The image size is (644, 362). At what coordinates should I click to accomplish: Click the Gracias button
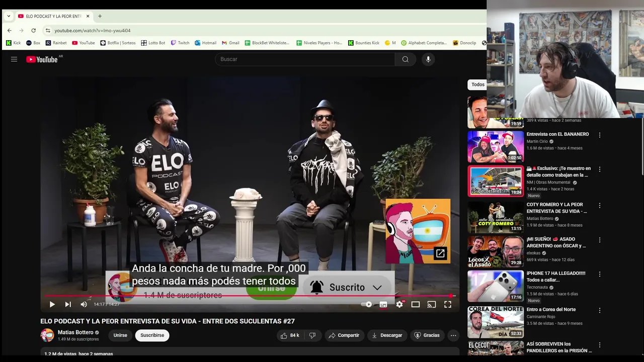tap(427, 335)
